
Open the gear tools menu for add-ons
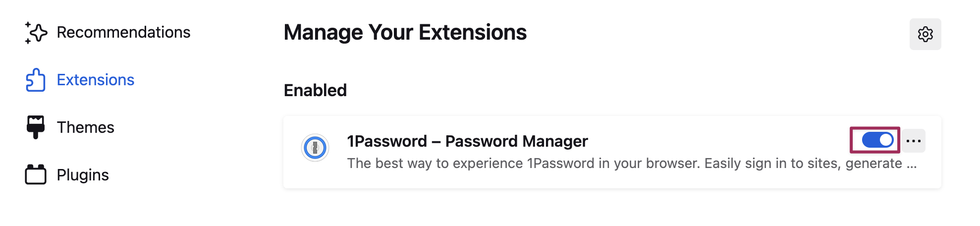tap(925, 34)
